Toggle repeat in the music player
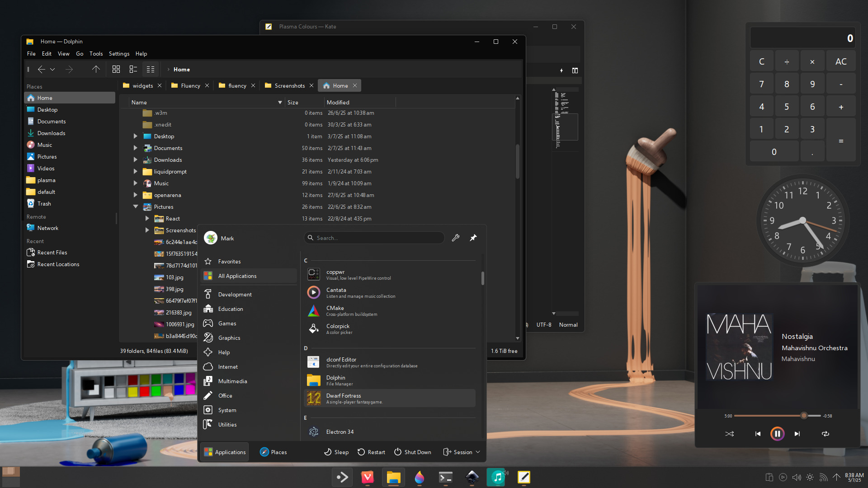The width and height of the screenshot is (868, 488). click(x=825, y=433)
